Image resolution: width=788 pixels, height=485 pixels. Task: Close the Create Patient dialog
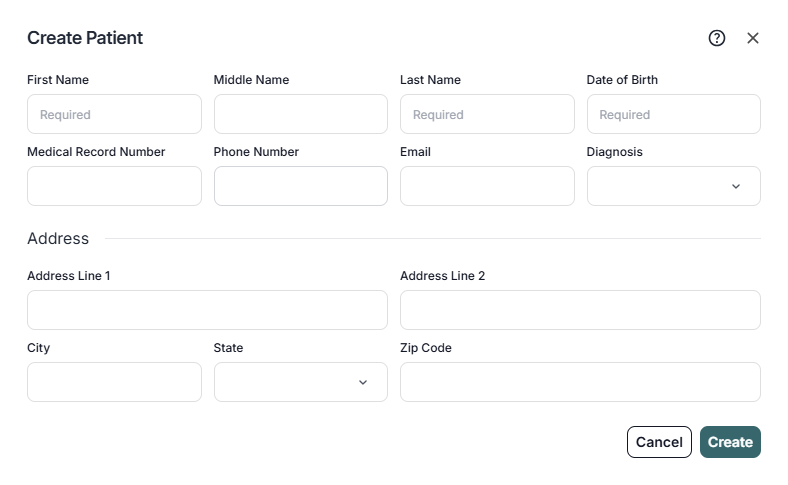point(753,38)
